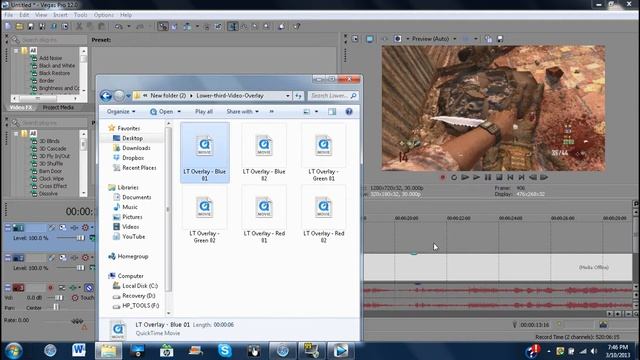Click the Undo icon in Vegas toolbar

[x=119, y=27]
